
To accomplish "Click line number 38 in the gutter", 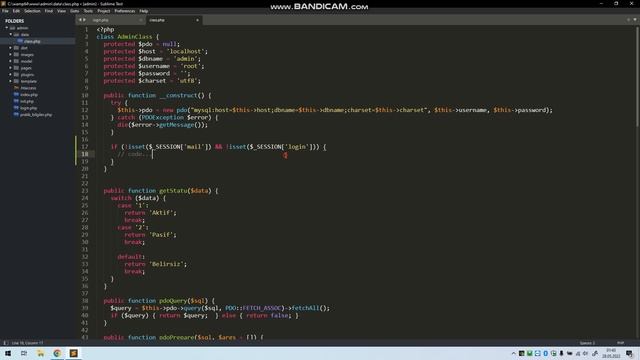I will tap(84, 301).
